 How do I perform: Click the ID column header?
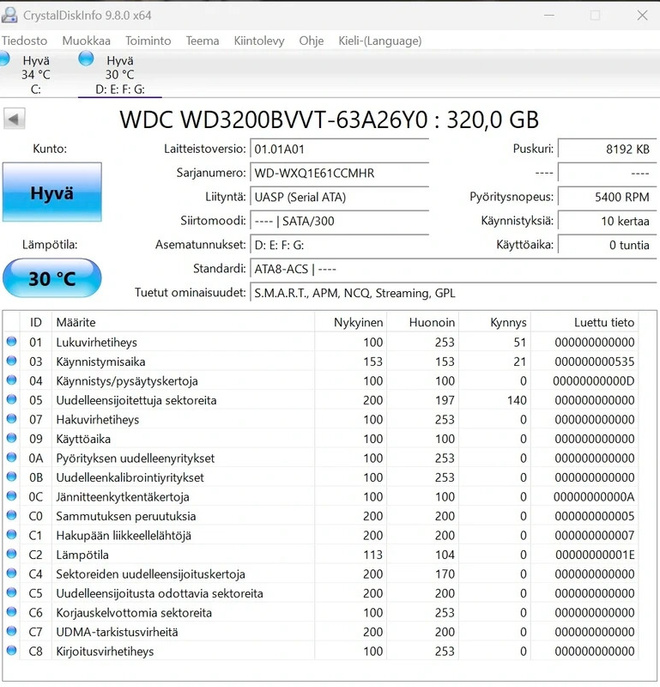(x=35, y=322)
